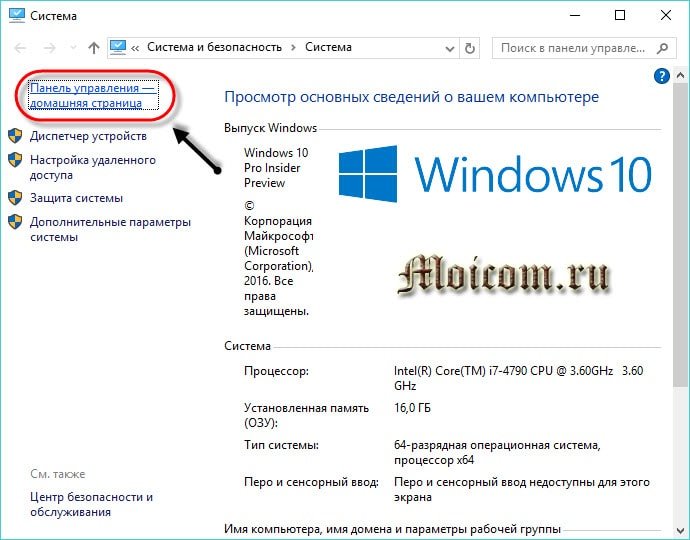Click the double chevron at the breadcrumb start
This screenshot has height=540, width=690.
[x=135, y=48]
